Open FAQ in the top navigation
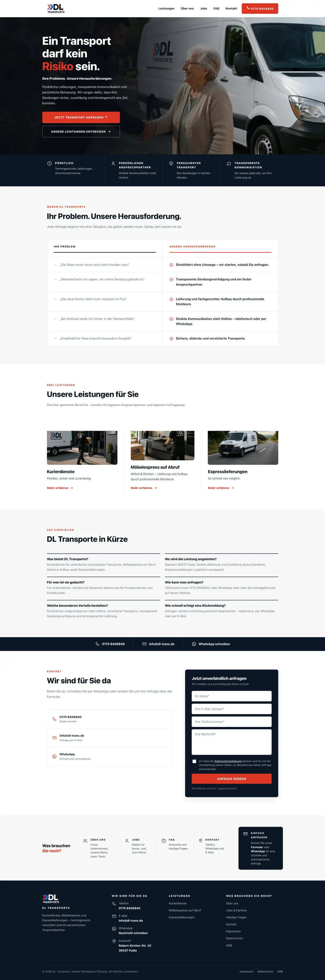This screenshot has width=325, height=980. (216, 8)
